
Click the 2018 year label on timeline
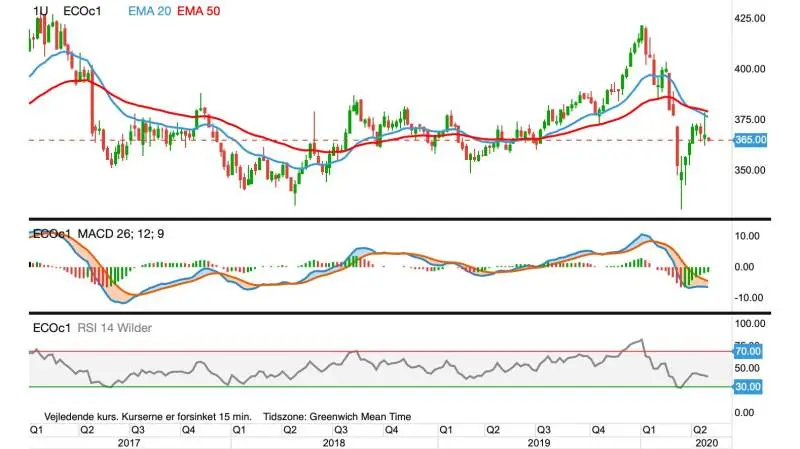point(334,443)
